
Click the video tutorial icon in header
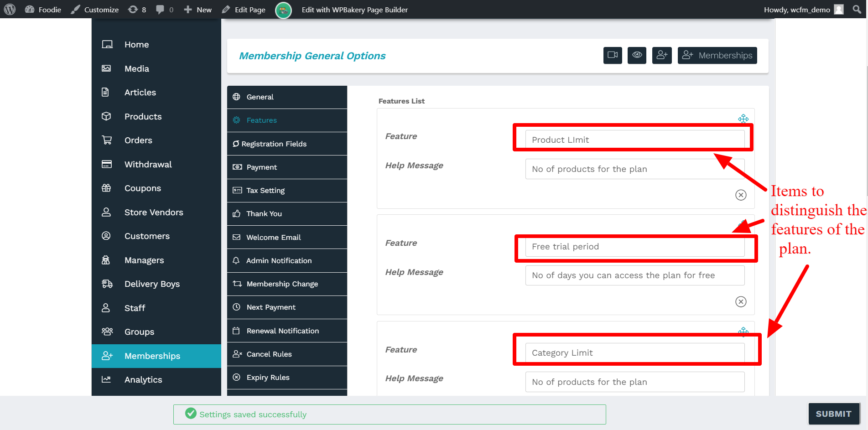[612, 55]
